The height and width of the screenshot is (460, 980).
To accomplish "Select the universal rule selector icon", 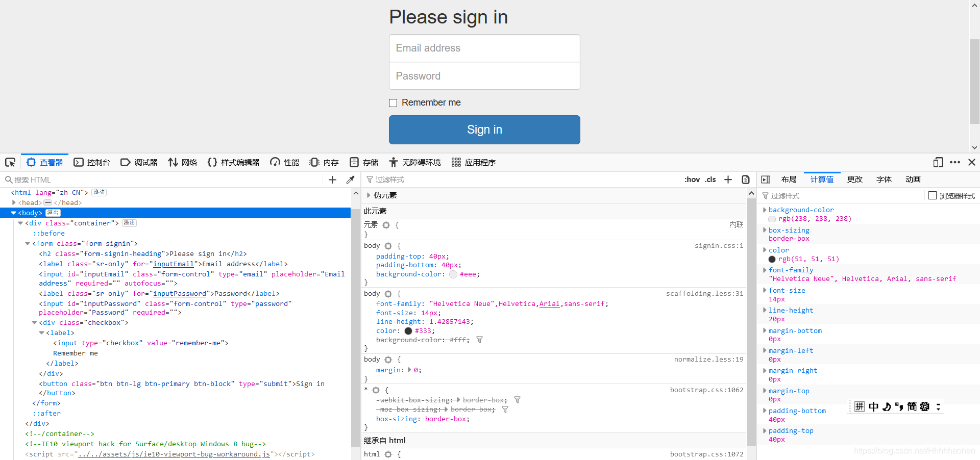I will pyautogui.click(x=376, y=390).
